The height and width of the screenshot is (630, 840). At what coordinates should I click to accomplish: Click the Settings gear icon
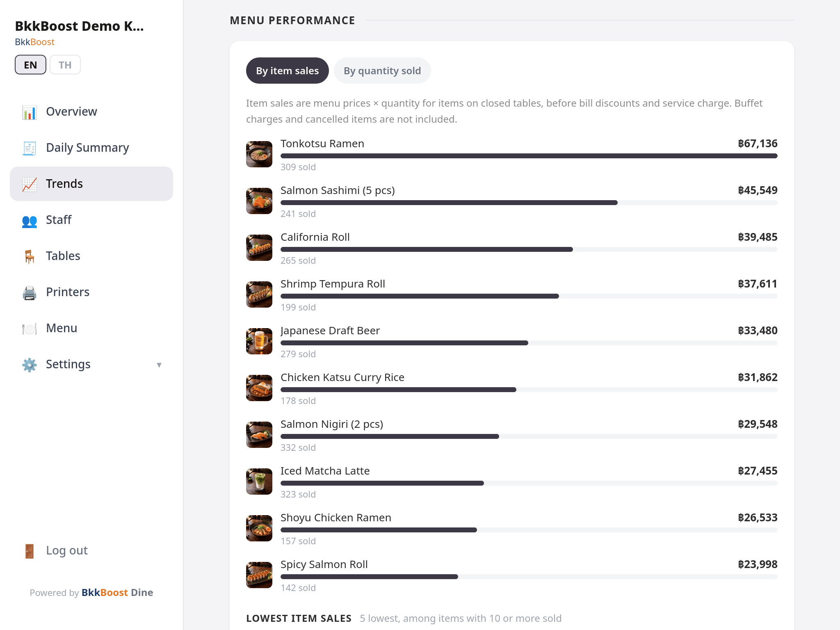30,365
